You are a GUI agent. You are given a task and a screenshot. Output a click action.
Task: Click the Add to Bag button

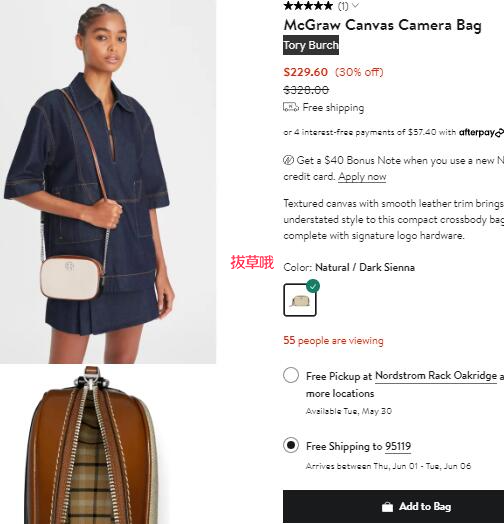(393, 506)
